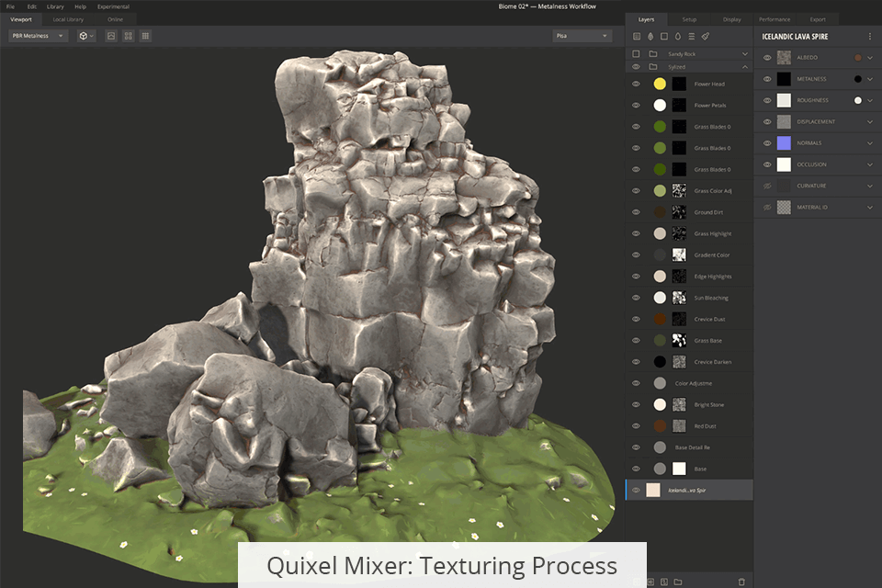Expand the Normals channel chevron
Image resolution: width=882 pixels, height=588 pixels.
[x=870, y=143]
